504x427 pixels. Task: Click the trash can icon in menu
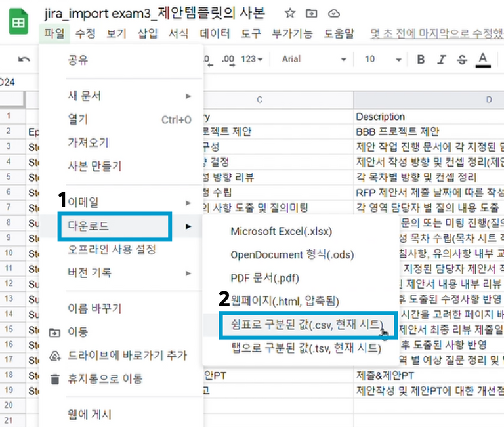pos(55,380)
